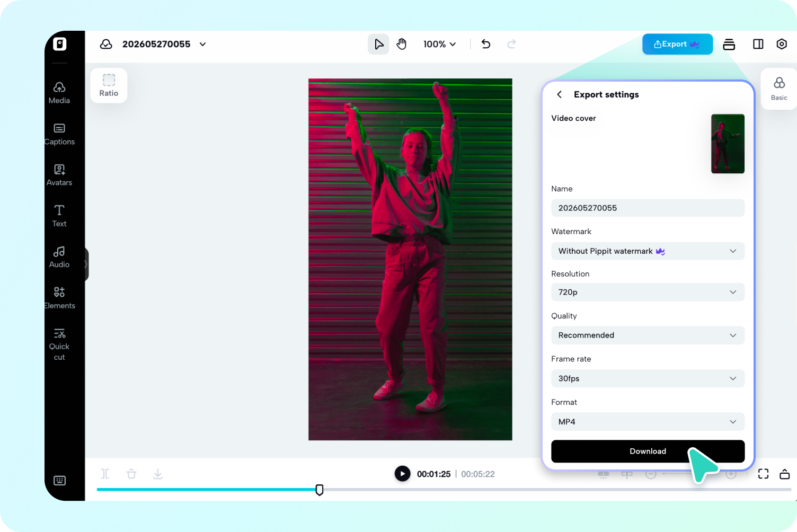Open the Avatars panel
Viewport: 797px width, 532px height.
pos(59,175)
